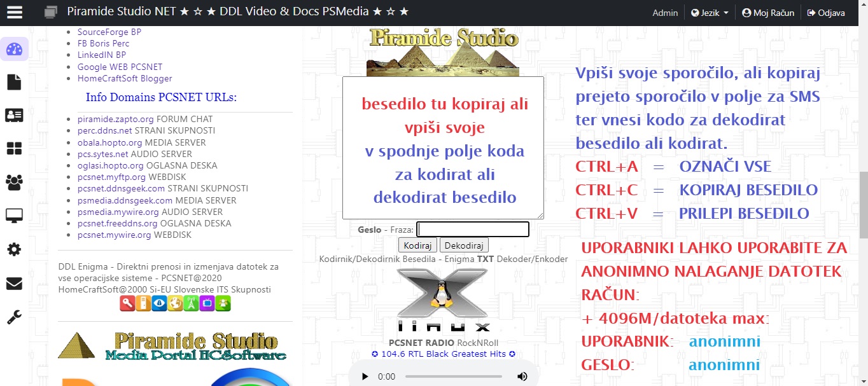868x386 pixels.
Task: Click the window-stack icon beside the site title
Action: coord(52,12)
